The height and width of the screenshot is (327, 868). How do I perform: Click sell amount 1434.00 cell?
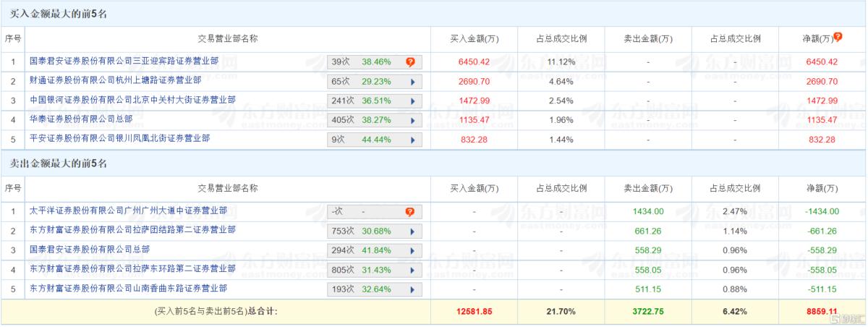click(x=648, y=211)
